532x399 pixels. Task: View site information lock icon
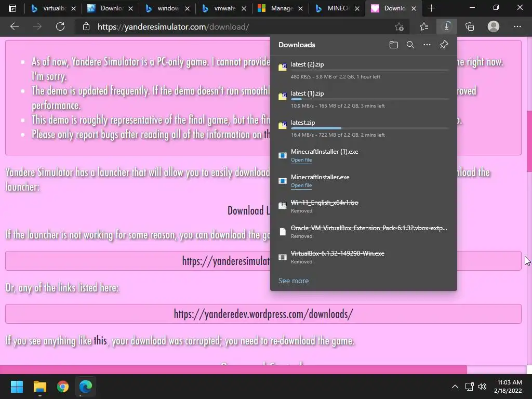click(86, 26)
